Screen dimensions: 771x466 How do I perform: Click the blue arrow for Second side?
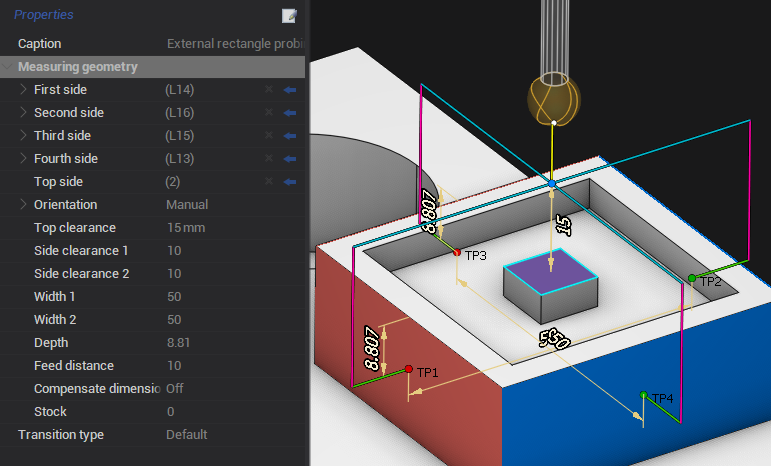coord(290,113)
